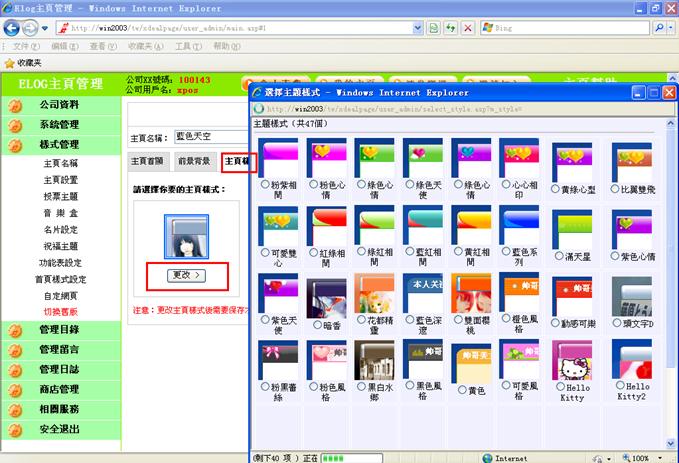Select the 粉紫相間 theme radio button
Viewport: 679px width, 463px height.
click(264, 185)
